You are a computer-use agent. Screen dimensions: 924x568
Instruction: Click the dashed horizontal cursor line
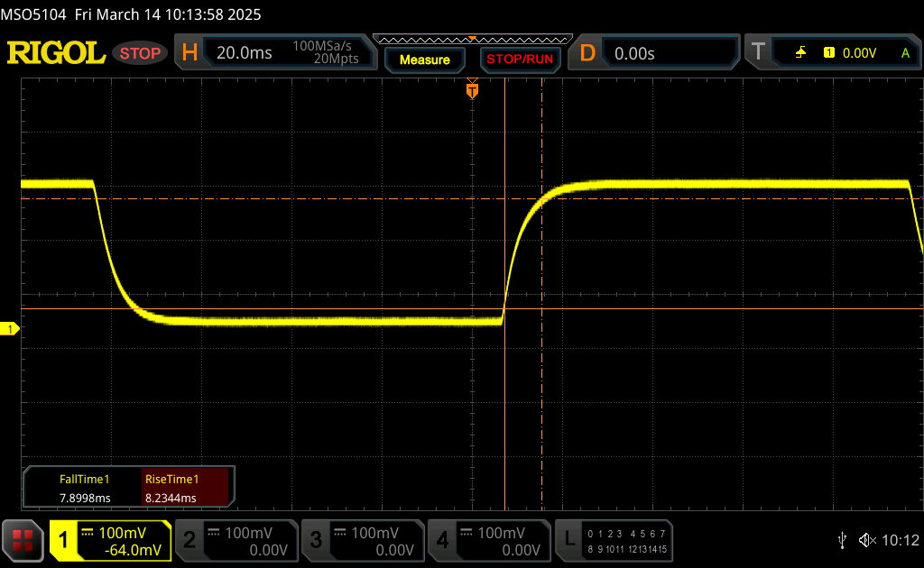pos(471,199)
